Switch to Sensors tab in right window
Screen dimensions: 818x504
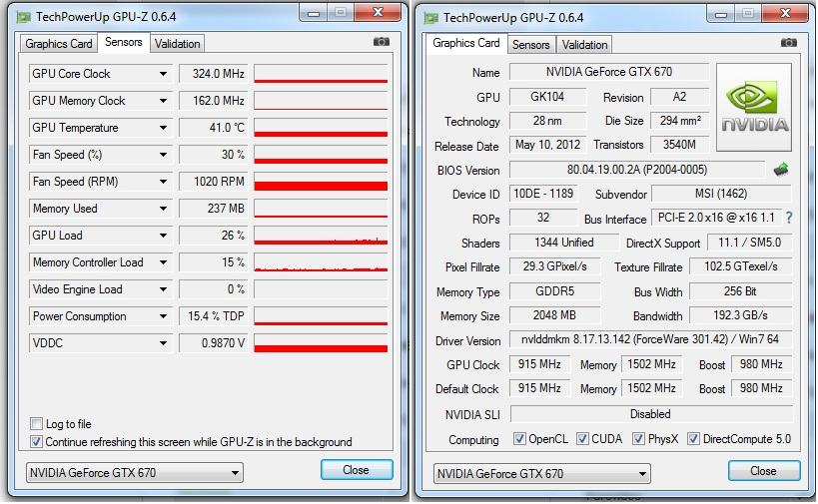pyautogui.click(x=531, y=45)
